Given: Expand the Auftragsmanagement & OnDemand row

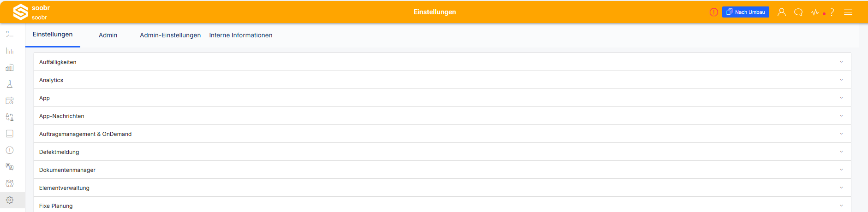Looking at the screenshot, I should 442,134.
